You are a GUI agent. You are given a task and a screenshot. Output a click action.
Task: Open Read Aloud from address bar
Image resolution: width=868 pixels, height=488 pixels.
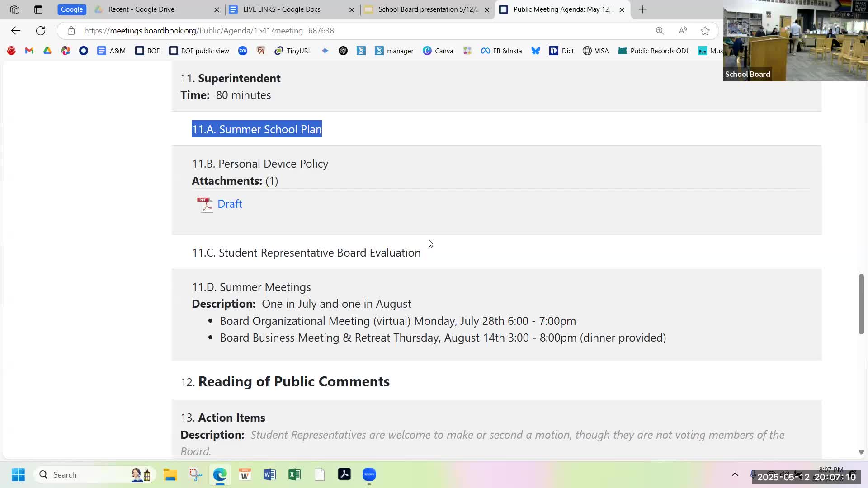pos(683,31)
